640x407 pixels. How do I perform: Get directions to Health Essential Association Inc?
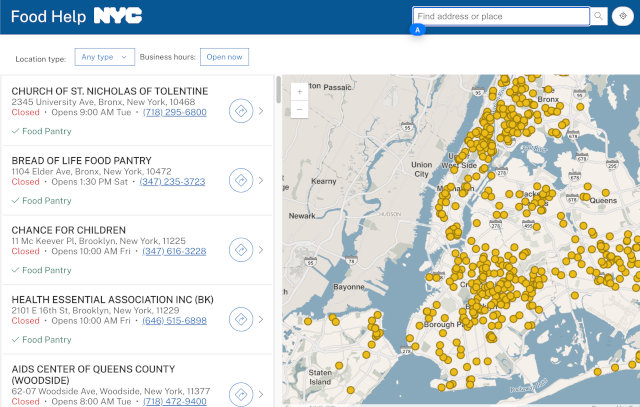click(x=241, y=319)
